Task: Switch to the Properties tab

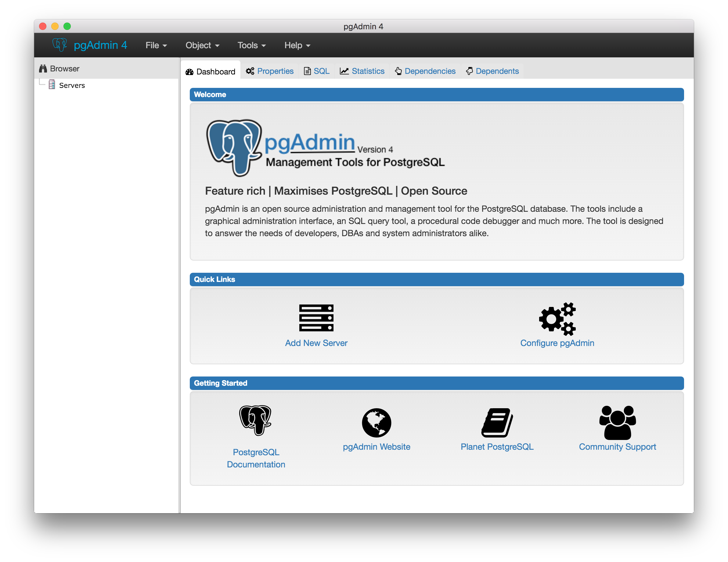Action: (270, 71)
